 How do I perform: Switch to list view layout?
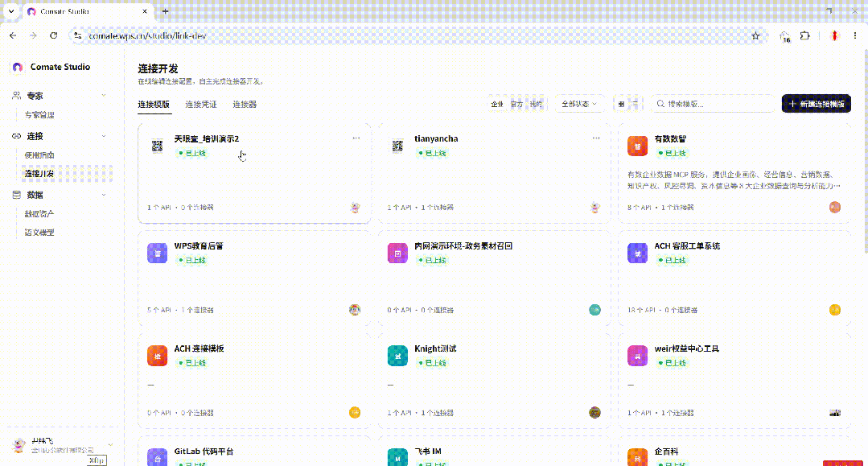635,104
